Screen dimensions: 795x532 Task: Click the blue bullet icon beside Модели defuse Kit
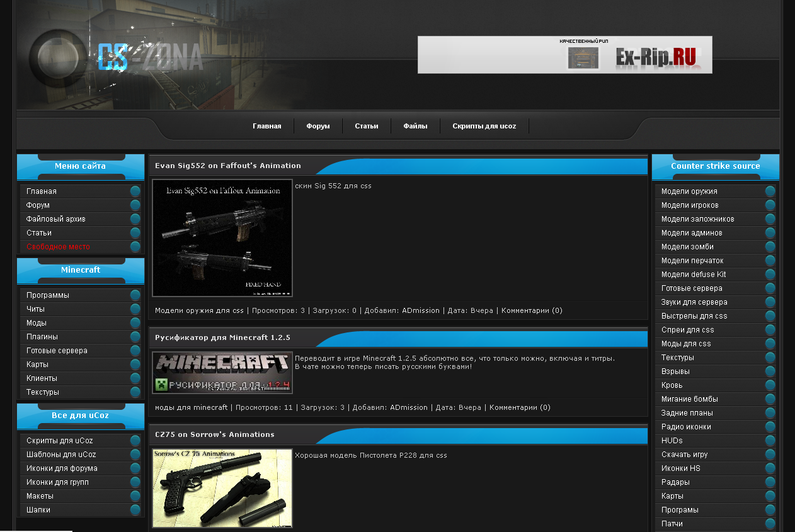(770, 274)
